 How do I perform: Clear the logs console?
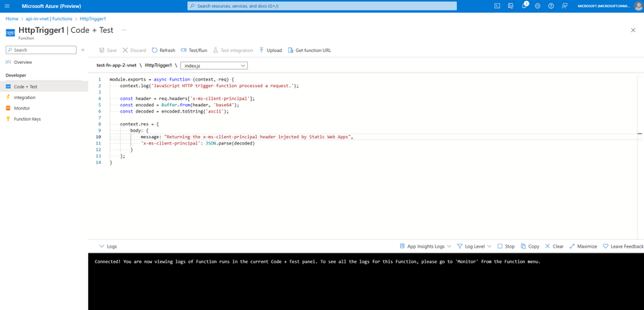pyautogui.click(x=554, y=246)
